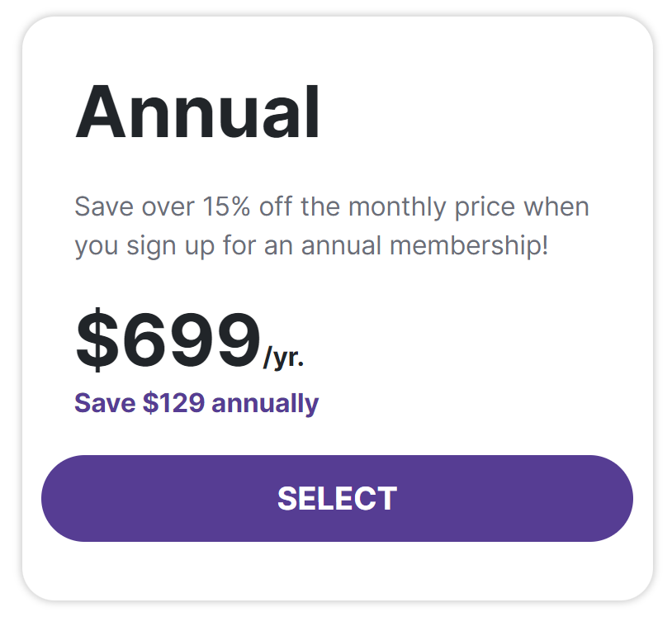672x617 pixels.
Task: Click the $699 price text
Action: (168, 339)
